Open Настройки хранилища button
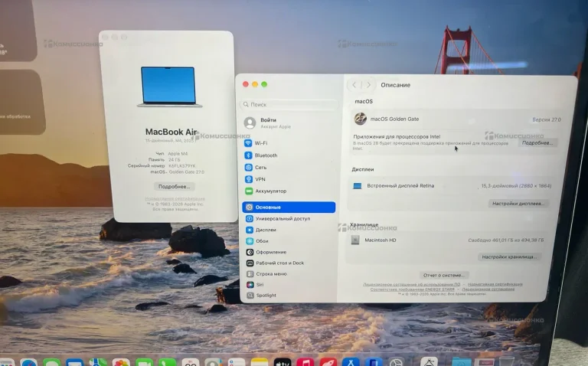The image size is (588, 366). coord(509,257)
